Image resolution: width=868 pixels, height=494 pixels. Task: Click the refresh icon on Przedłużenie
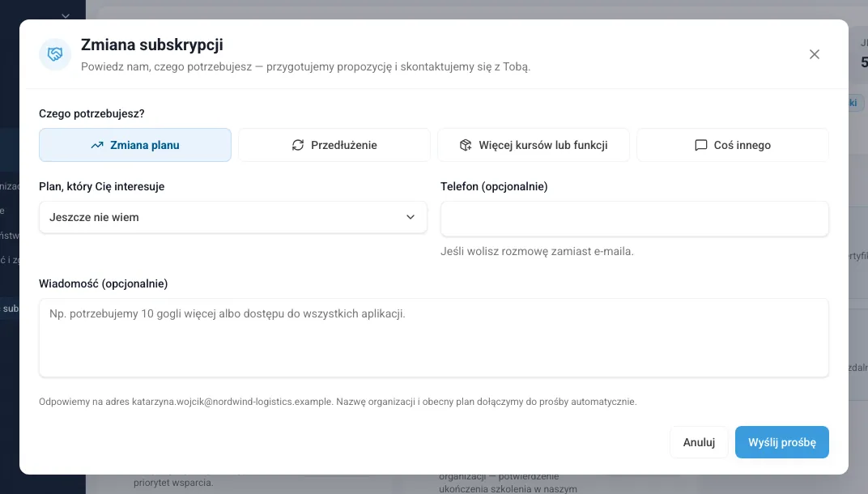coord(298,145)
